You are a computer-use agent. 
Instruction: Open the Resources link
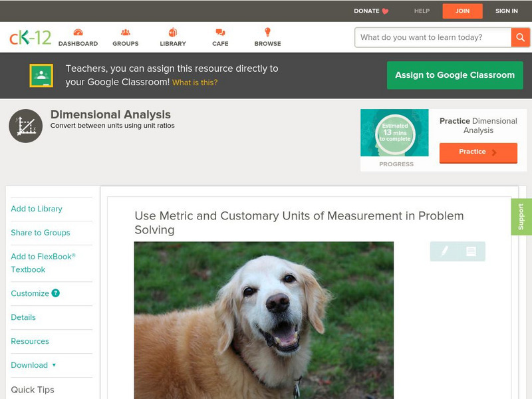(30, 341)
